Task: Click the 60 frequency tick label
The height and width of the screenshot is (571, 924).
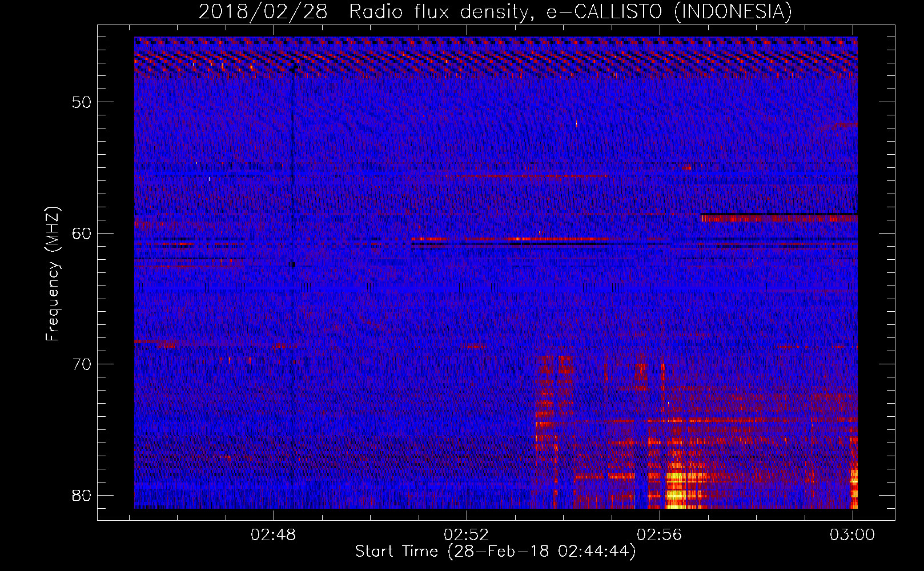Action: pos(82,234)
